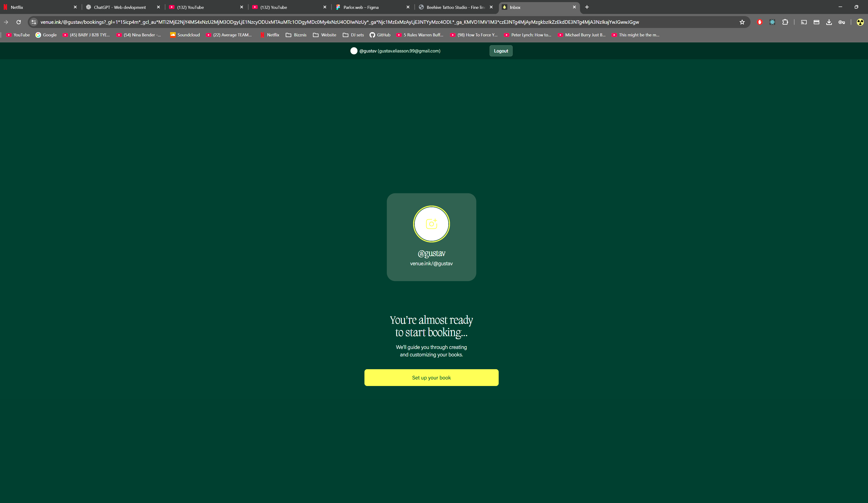Expand the Website bookmarks folder
The width and height of the screenshot is (868, 503).
click(x=324, y=35)
